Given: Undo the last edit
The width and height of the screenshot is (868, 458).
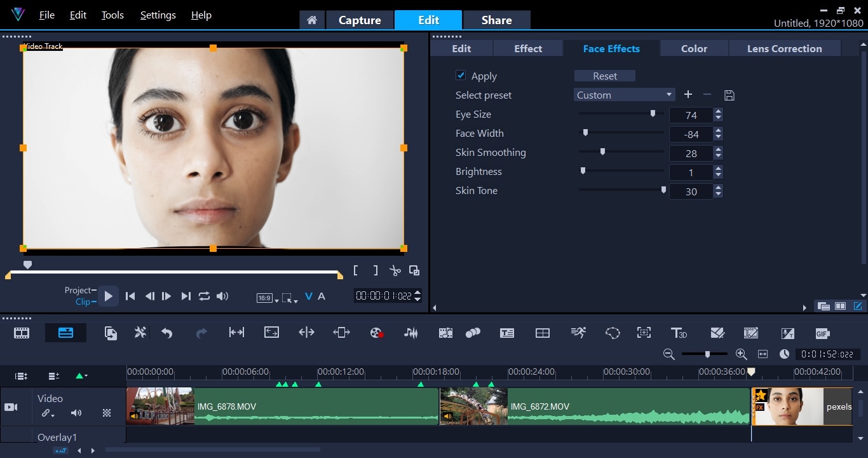Looking at the screenshot, I should point(166,333).
